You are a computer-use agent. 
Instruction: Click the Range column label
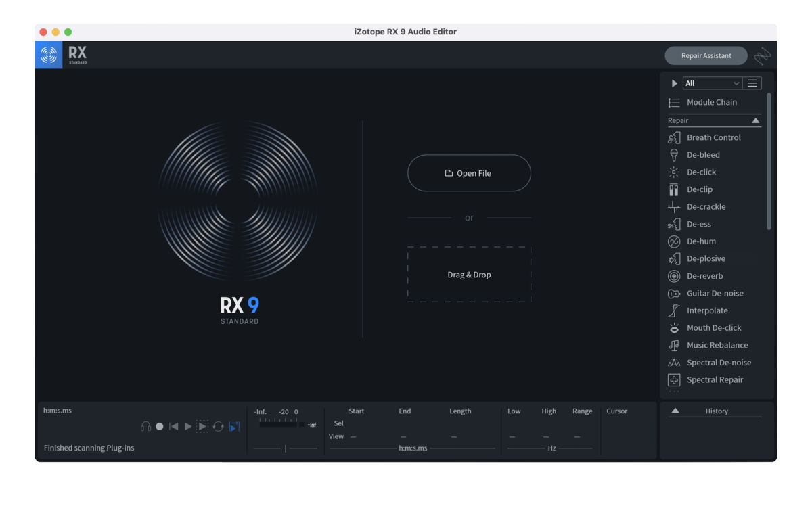coord(582,411)
